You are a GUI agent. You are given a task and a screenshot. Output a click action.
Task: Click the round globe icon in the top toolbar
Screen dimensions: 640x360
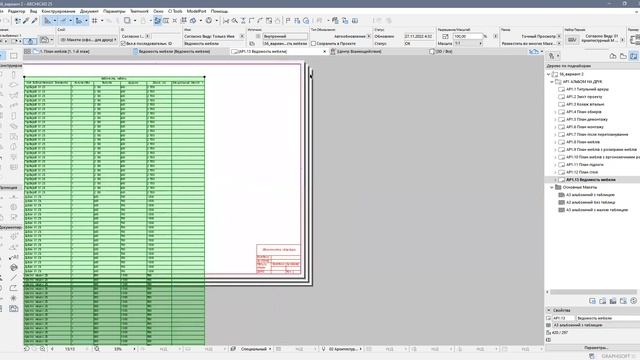209,20
